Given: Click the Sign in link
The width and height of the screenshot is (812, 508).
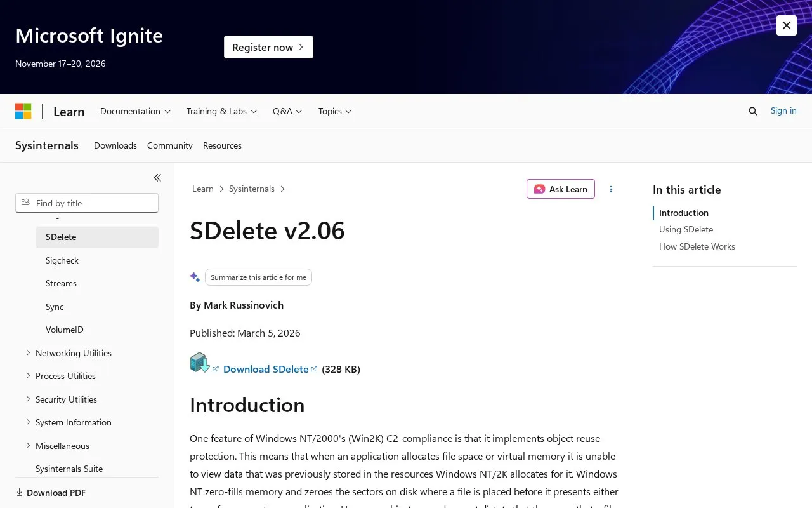Looking at the screenshot, I should click(783, 110).
